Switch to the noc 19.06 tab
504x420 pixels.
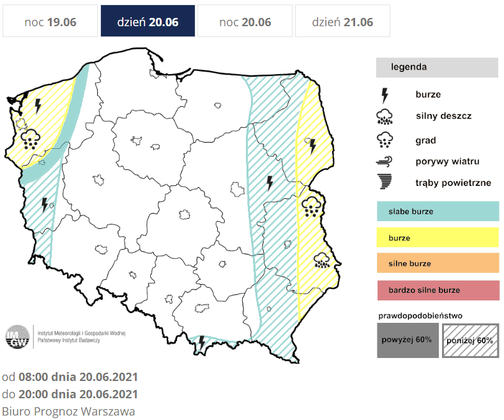pos(50,21)
